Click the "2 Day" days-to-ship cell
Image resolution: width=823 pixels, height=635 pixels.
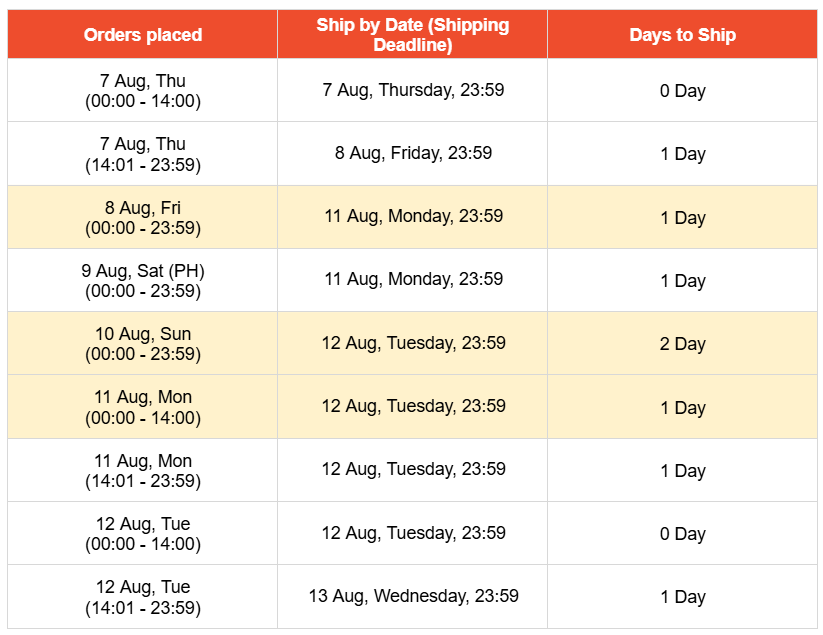(682, 344)
